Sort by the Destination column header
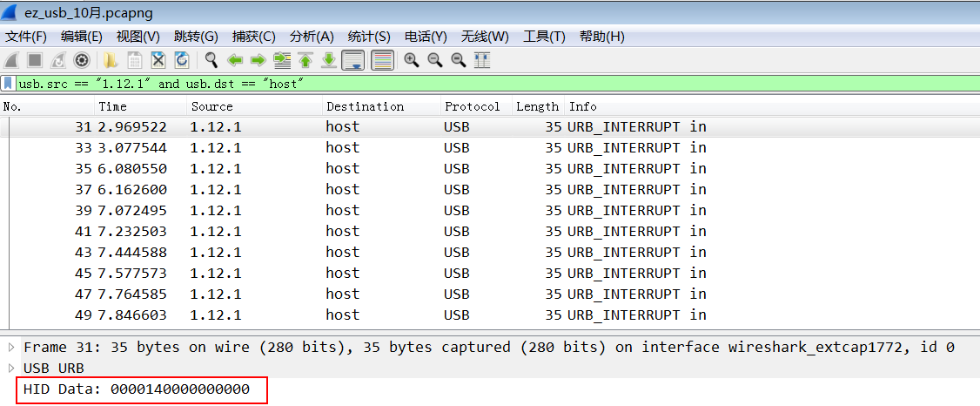Screen dimensions: 980x406 [381, 106]
